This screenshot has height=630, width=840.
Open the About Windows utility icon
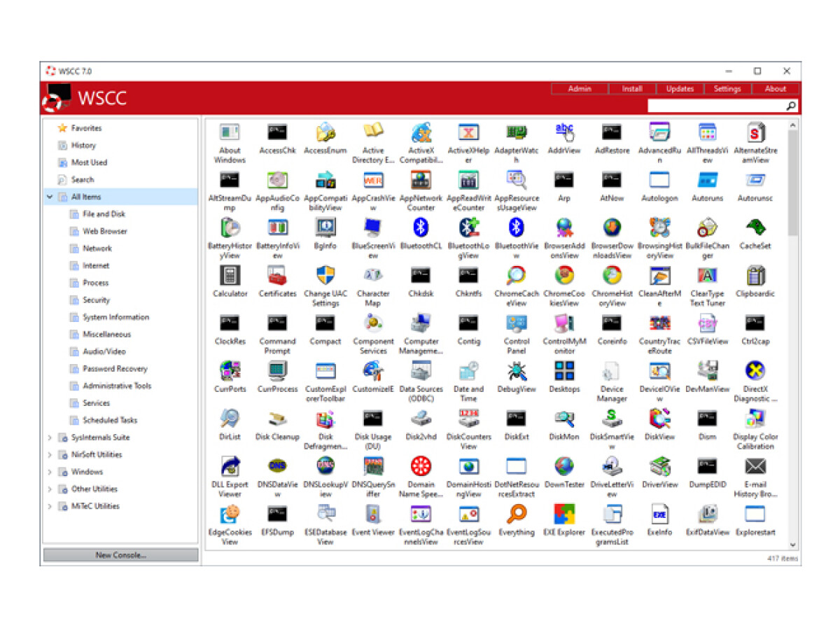tap(230, 132)
